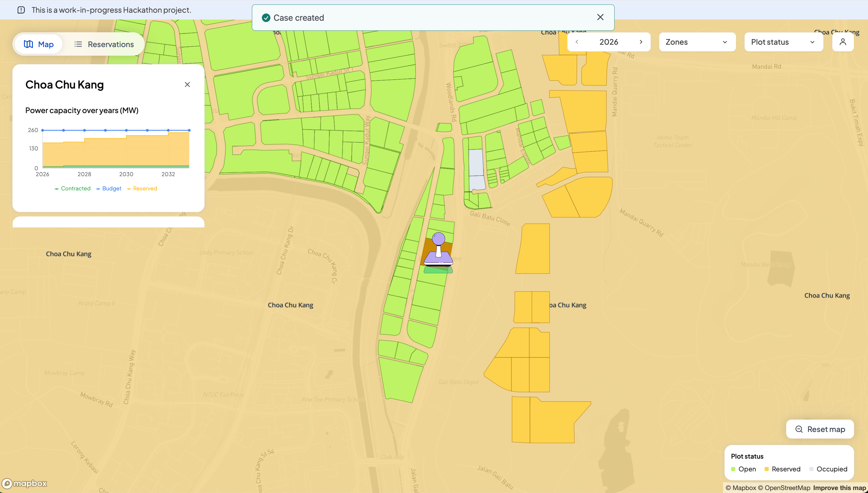Screen dimensions: 868x493
Task: Click the magnifier icon in Reset map
Action: click(x=799, y=429)
